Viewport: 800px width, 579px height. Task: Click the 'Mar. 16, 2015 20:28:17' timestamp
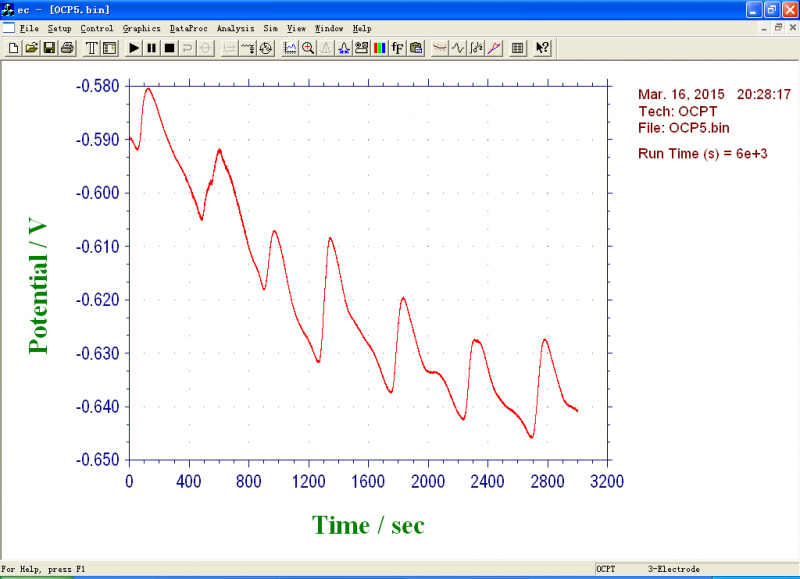click(714, 94)
